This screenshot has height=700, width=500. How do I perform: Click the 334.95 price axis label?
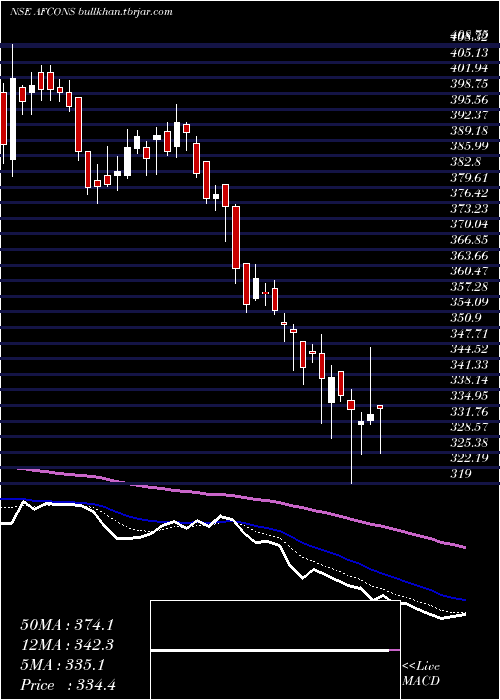468,396
